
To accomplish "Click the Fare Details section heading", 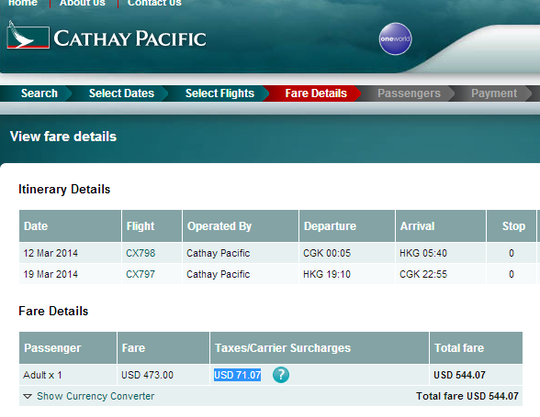I will pyautogui.click(x=53, y=311).
